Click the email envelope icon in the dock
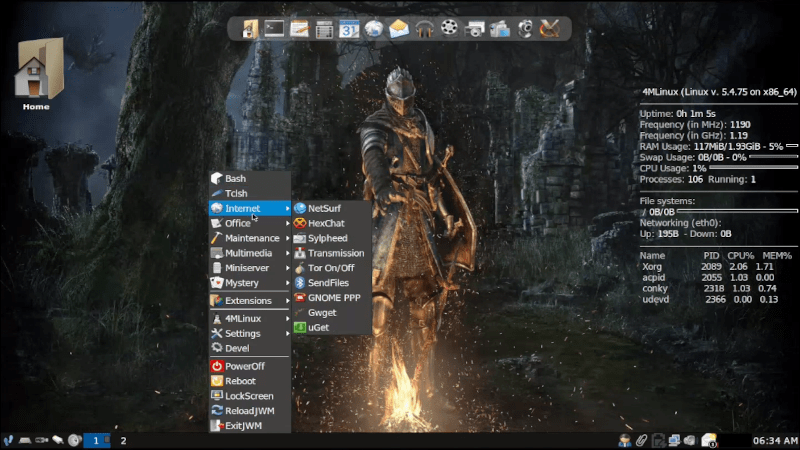The width and height of the screenshot is (800, 450). 399,28
